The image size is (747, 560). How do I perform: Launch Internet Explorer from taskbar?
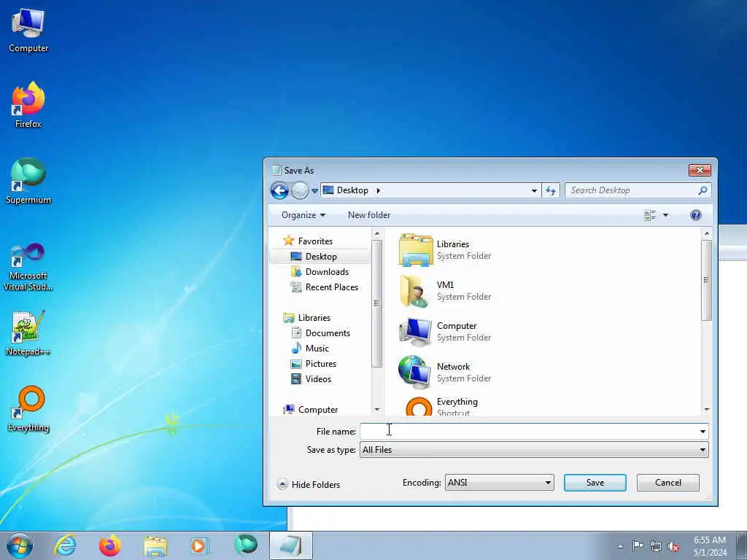click(x=65, y=545)
